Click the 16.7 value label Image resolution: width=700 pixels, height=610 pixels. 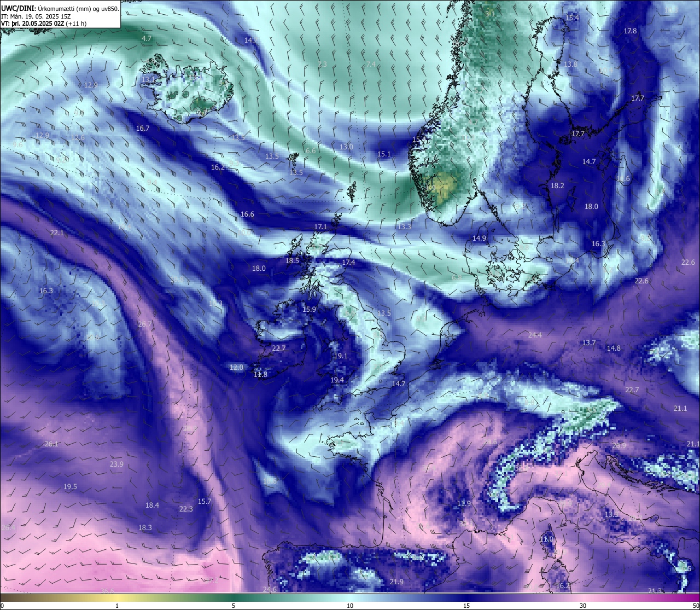tap(143, 129)
